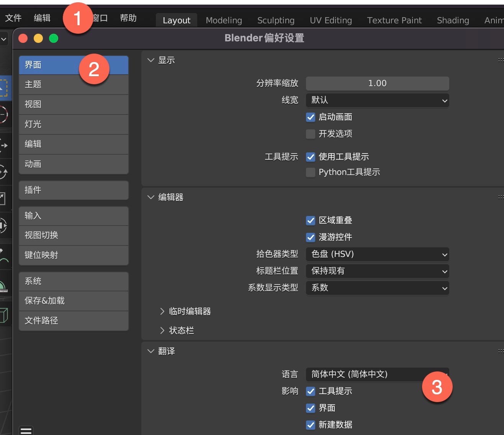Switch to the Layout workspace tab
This screenshot has height=435, width=504.
click(x=177, y=20)
